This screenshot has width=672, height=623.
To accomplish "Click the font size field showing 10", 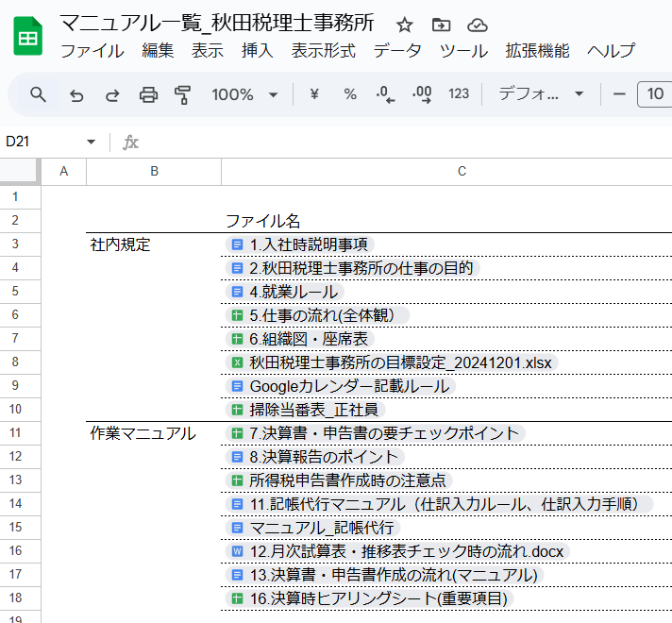I will tap(655, 93).
